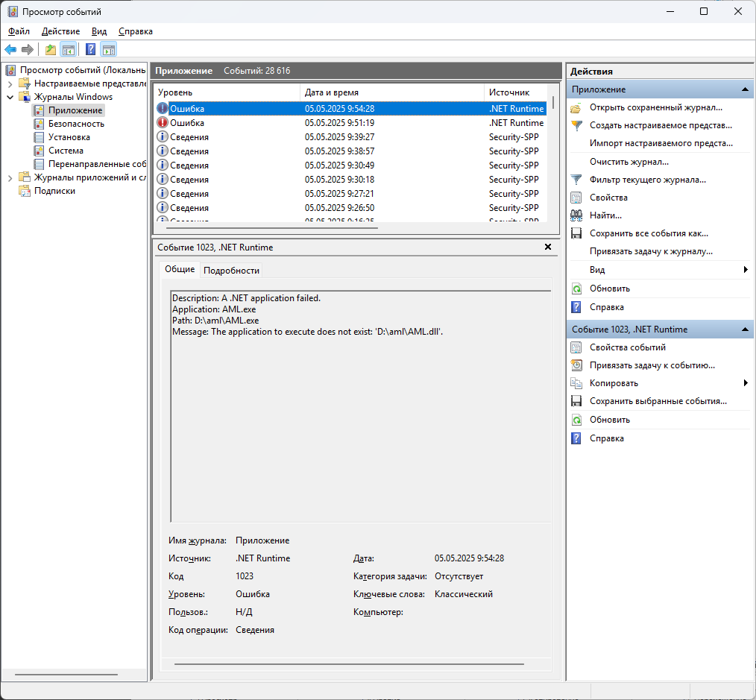Open the Действие menu
The image size is (756, 700).
(60, 31)
